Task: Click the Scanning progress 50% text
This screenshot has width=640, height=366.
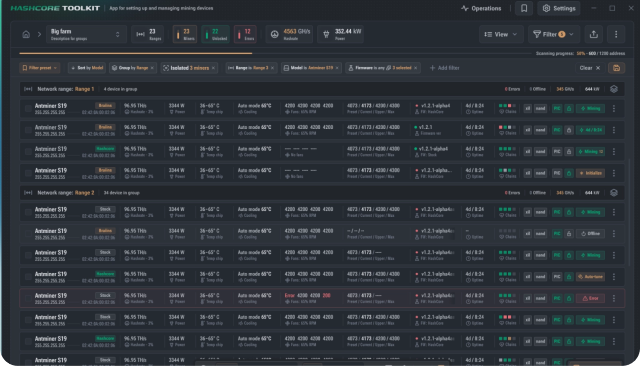Action: click(580, 53)
